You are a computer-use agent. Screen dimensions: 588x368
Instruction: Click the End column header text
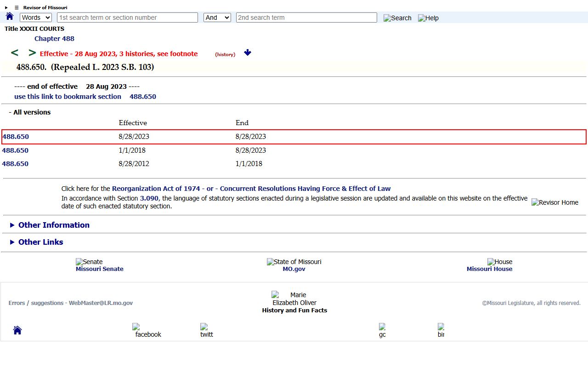pos(242,123)
